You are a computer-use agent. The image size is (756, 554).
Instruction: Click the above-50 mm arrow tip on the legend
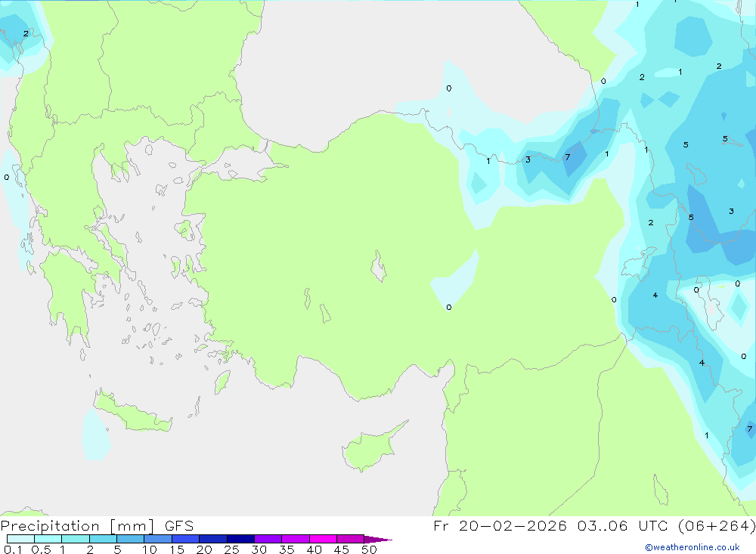point(378,540)
